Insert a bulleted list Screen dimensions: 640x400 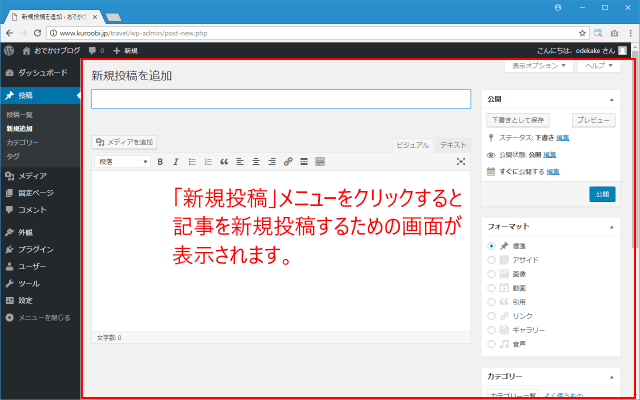click(x=192, y=162)
